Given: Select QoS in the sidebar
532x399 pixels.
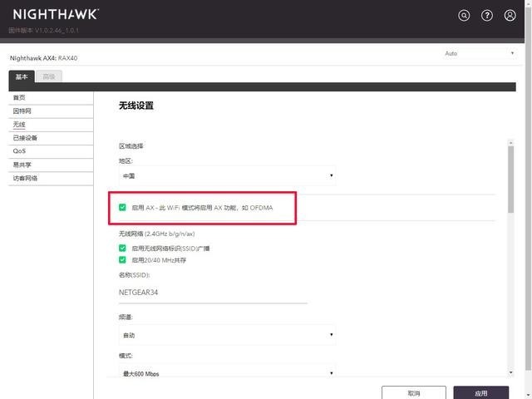Looking at the screenshot, I should pyautogui.click(x=51, y=151).
